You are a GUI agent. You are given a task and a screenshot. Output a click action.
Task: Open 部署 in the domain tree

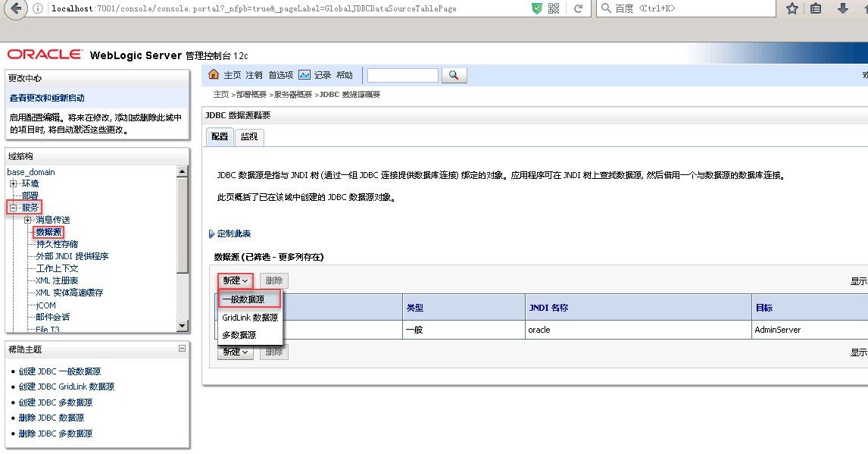(x=30, y=196)
